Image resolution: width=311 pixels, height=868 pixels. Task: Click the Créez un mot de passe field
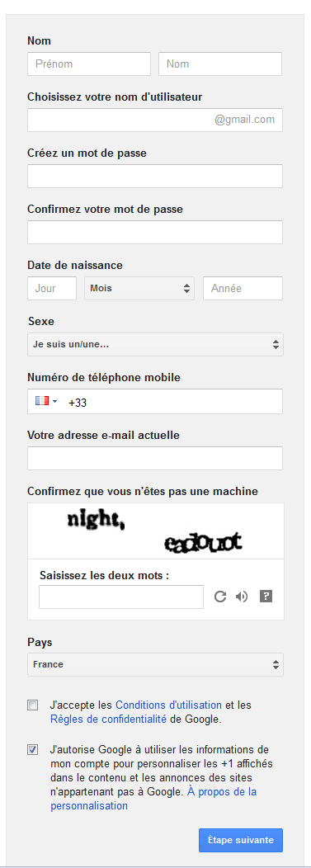pos(155,176)
